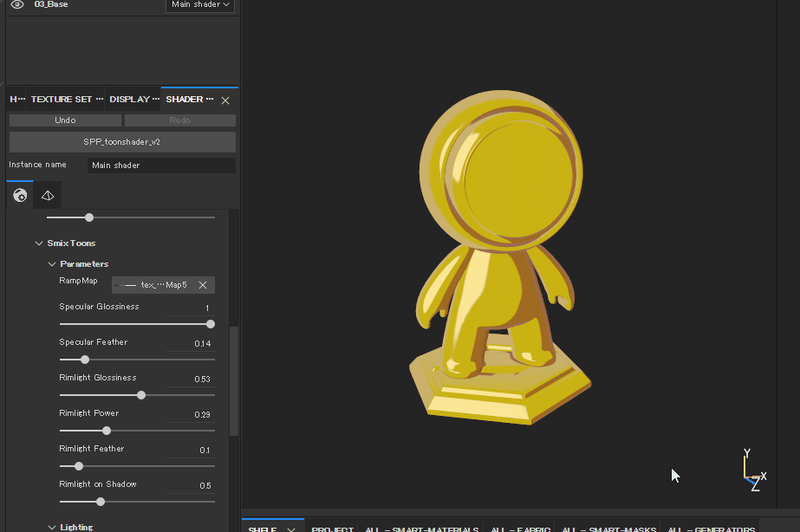Expand the Lighting section
The height and width of the screenshot is (532, 800).
51,528
